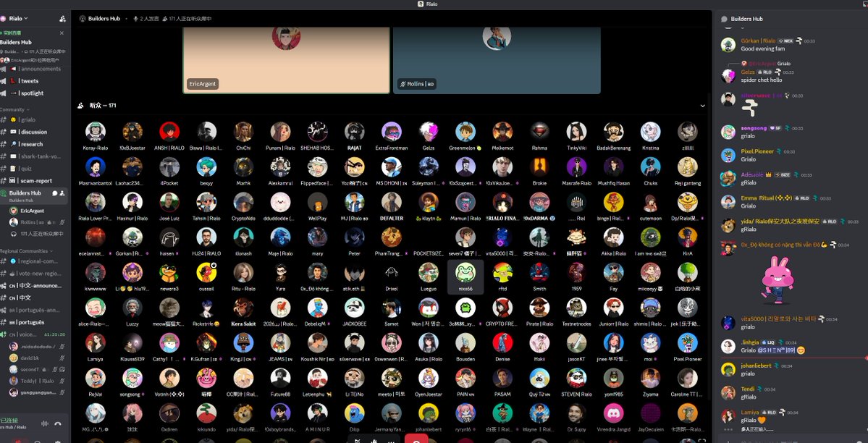
Task: Click the EricArgent speaker tile
Action: 286,60
